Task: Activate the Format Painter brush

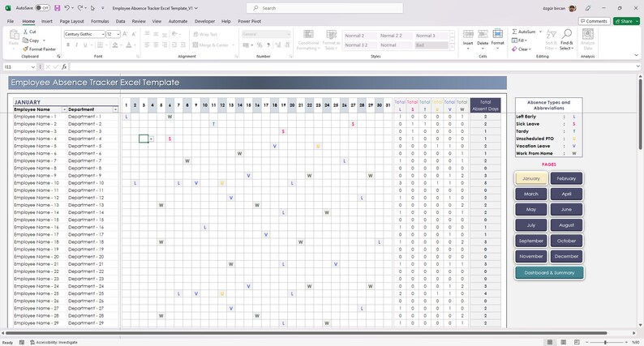Action: [25, 49]
